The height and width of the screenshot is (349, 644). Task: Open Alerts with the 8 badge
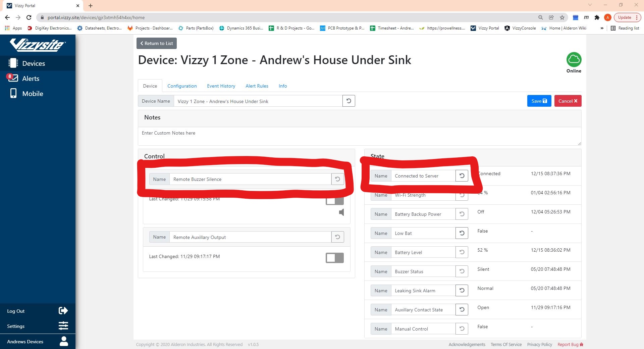tap(38, 78)
